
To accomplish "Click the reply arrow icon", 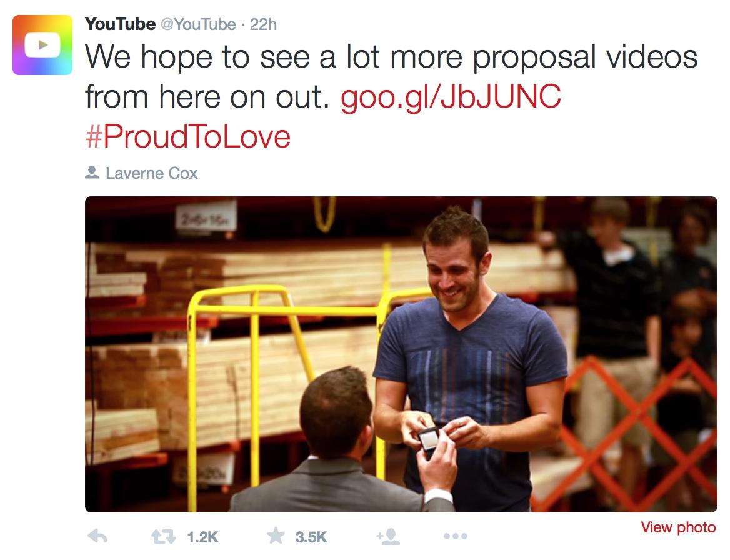I will point(97,536).
